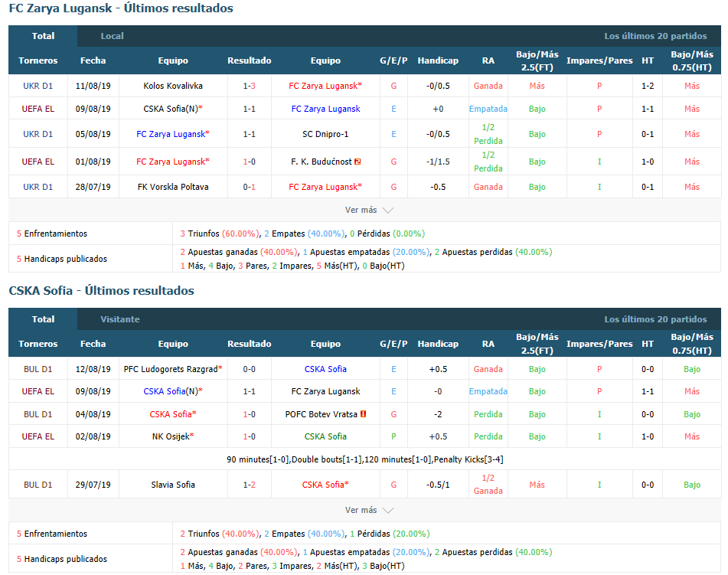Open PFC Ludogorets Razgrad team link

click(x=171, y=369)
